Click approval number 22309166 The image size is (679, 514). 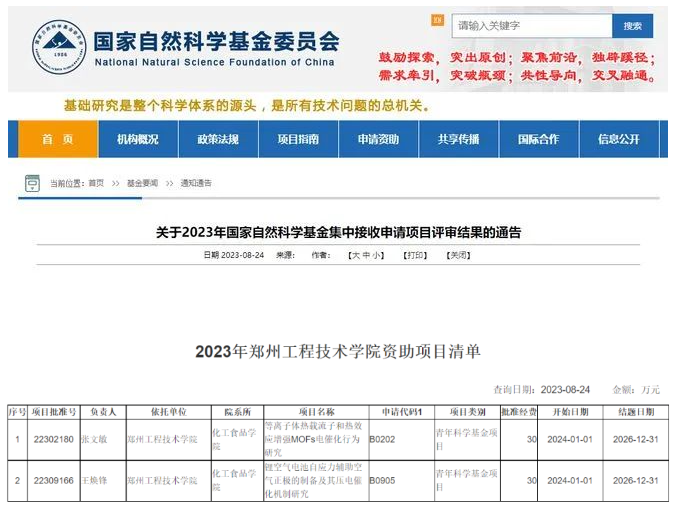[x=54, y=481]
